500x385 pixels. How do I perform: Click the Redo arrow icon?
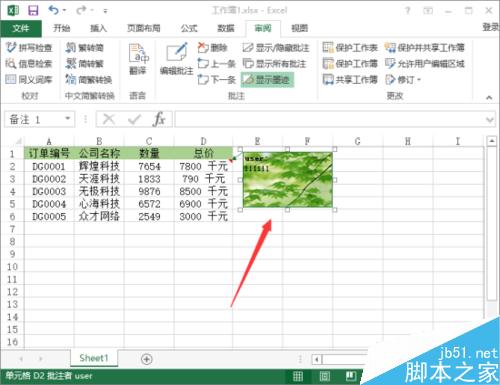click(x=81, y=10)
